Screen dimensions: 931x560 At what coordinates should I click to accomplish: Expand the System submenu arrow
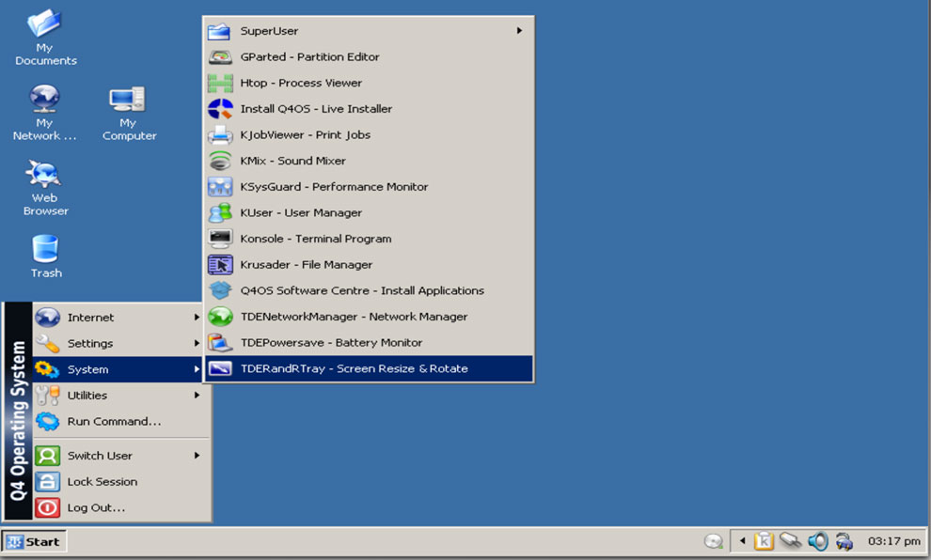pos(197,369)
